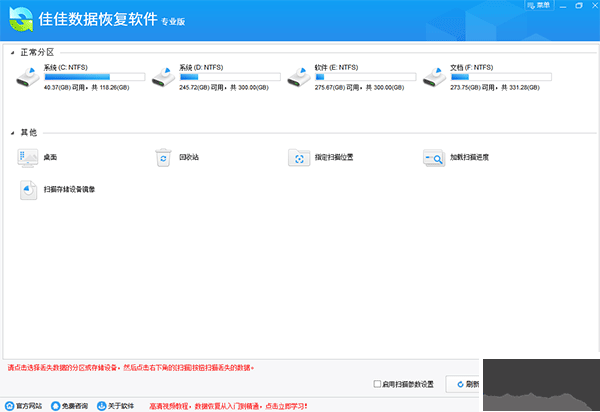Select the C: NTFS system drive icon
This screenshot has width=600, height=412.
[28, 77]
